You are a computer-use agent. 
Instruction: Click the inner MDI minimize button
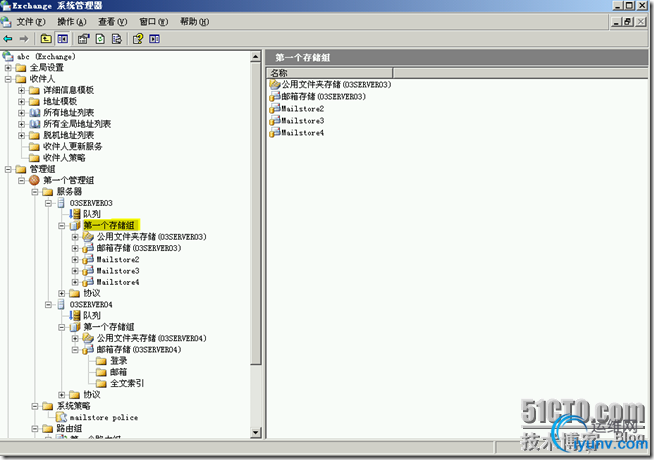[617, 22]
